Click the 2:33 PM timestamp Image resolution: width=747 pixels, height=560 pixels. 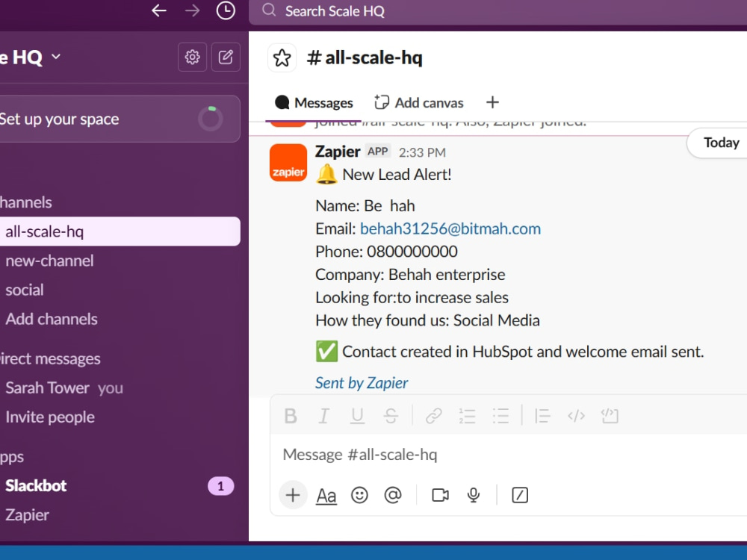[x=422, y=152]
